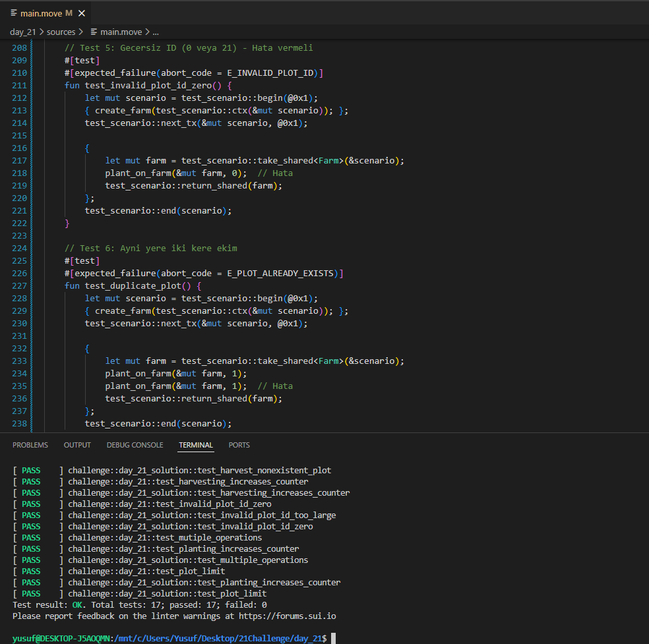The width and height of the screenshot is (649, 644).
Task: Open day_21 breadcrumb folder
Action: click(x=23, y=32)
